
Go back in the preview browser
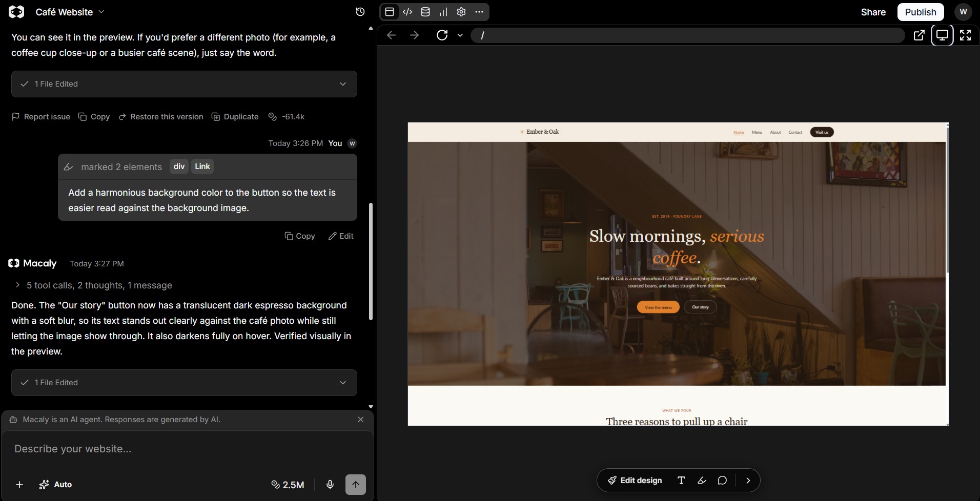[391, 35]
